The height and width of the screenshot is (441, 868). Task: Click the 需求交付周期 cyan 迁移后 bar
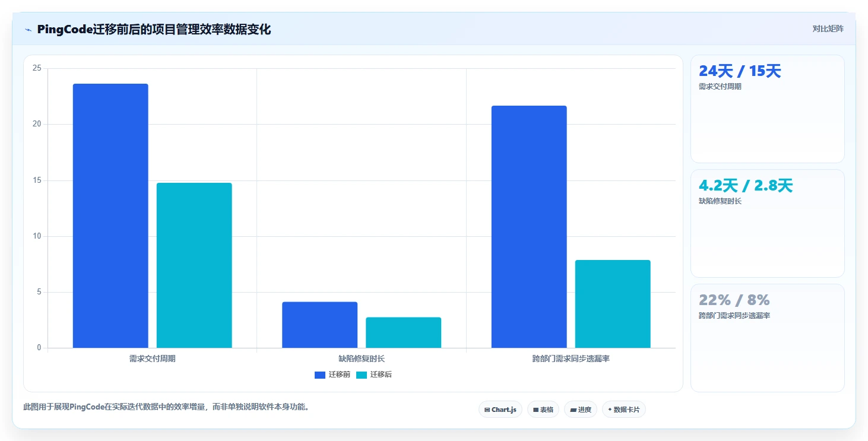194,265
